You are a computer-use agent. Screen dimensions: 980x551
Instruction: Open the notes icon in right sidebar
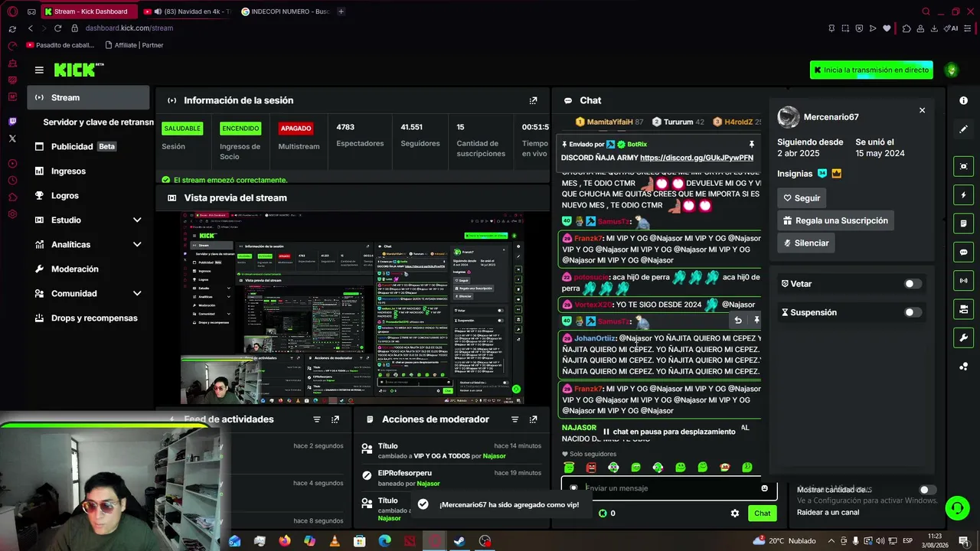pyautogui.click(x=963, y=223)
